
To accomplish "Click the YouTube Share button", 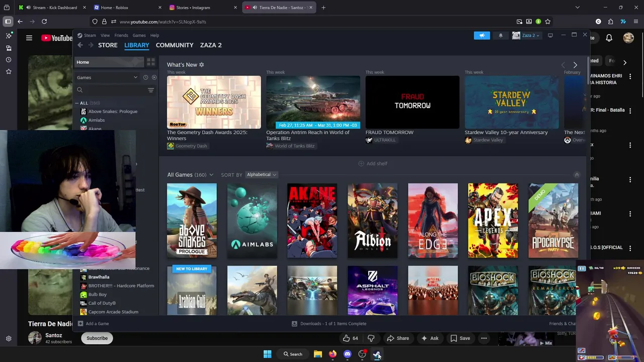I will (x=397, y=338).
